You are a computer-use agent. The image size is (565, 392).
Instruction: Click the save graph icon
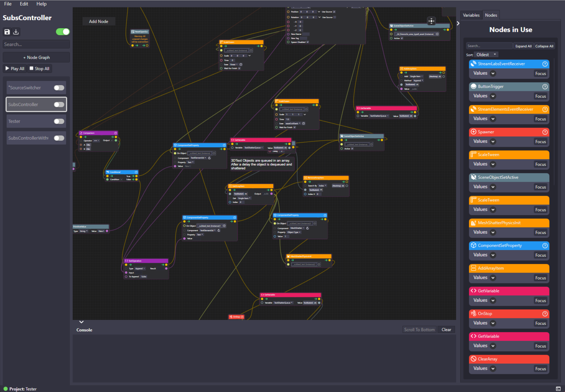click(7, 32)
